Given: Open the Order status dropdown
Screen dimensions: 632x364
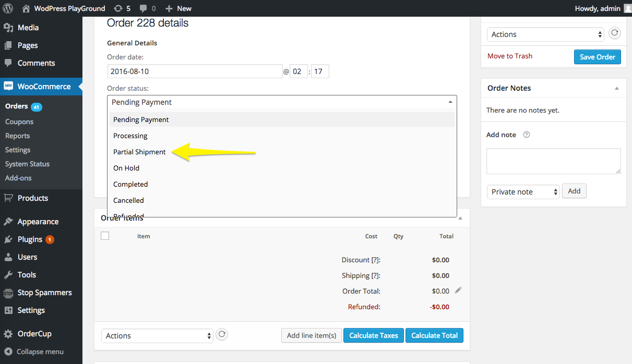Looking at the screenshot, I should (x=282, y=102).
